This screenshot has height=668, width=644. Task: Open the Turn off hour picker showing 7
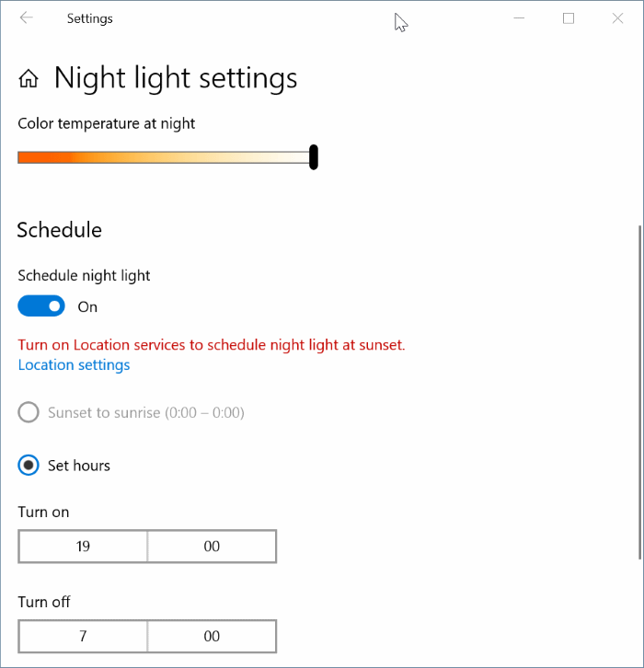(83, 637)
